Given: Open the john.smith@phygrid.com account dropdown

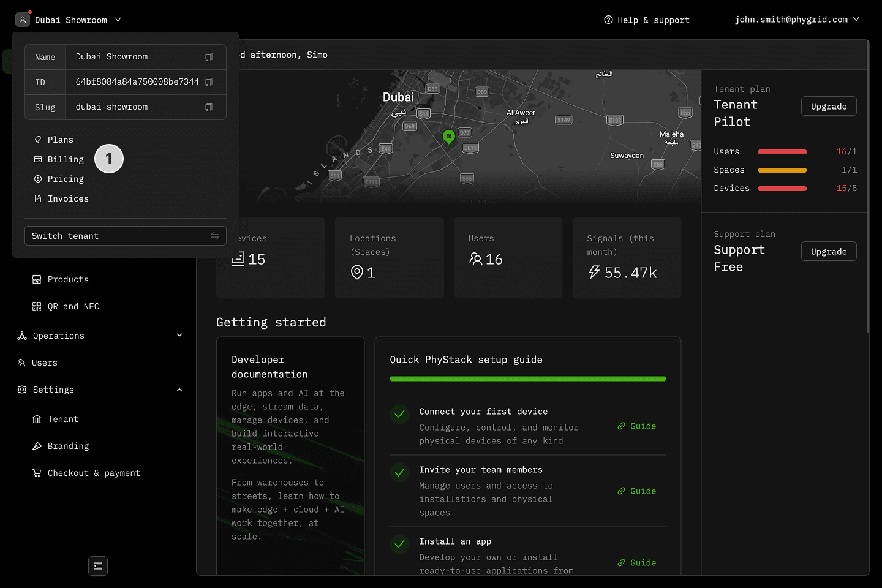Looking at the screenshot, I should click(x=796, y=20).
